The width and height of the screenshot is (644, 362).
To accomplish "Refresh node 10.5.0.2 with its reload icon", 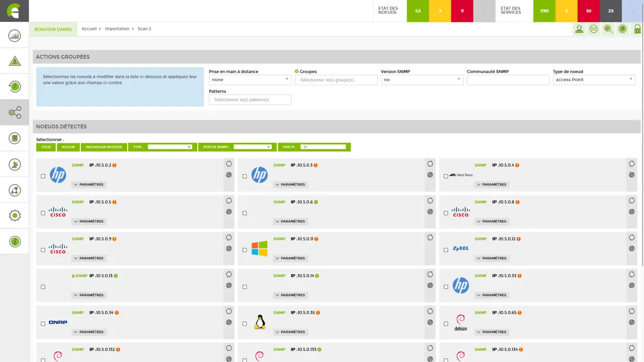I will [x=228, y=164].
